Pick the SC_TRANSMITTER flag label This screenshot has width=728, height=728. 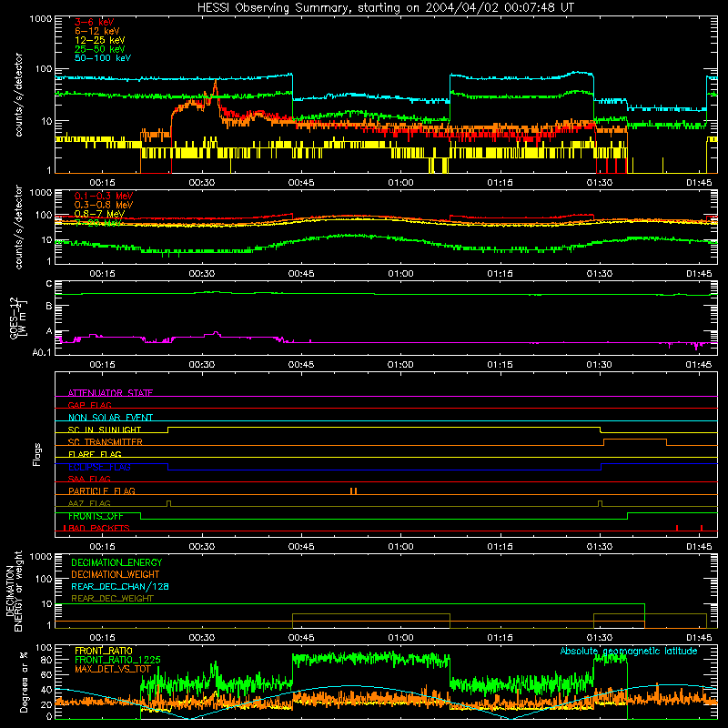click(x=106, y=442)
